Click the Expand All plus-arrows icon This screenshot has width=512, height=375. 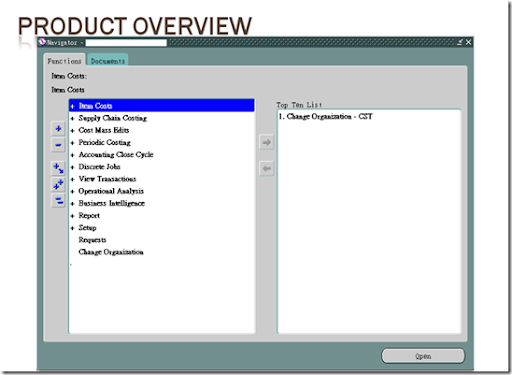coord(58,184)
